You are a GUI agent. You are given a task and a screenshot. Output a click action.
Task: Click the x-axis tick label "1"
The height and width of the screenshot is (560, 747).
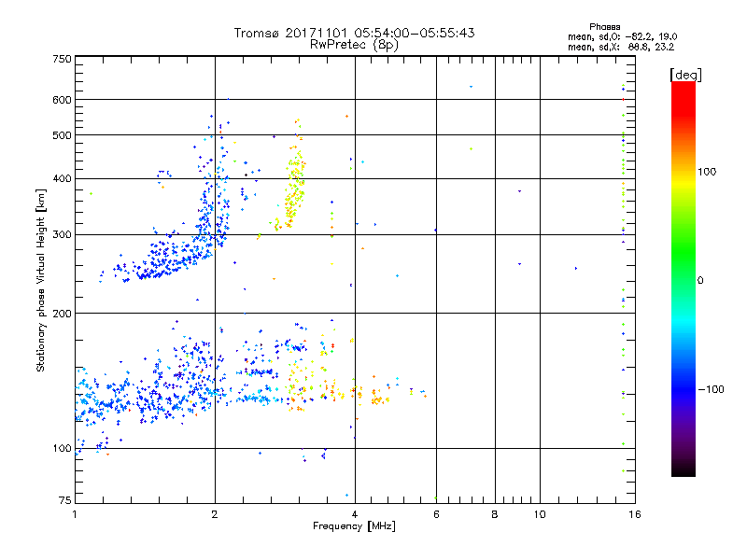[x=75, y=514]
